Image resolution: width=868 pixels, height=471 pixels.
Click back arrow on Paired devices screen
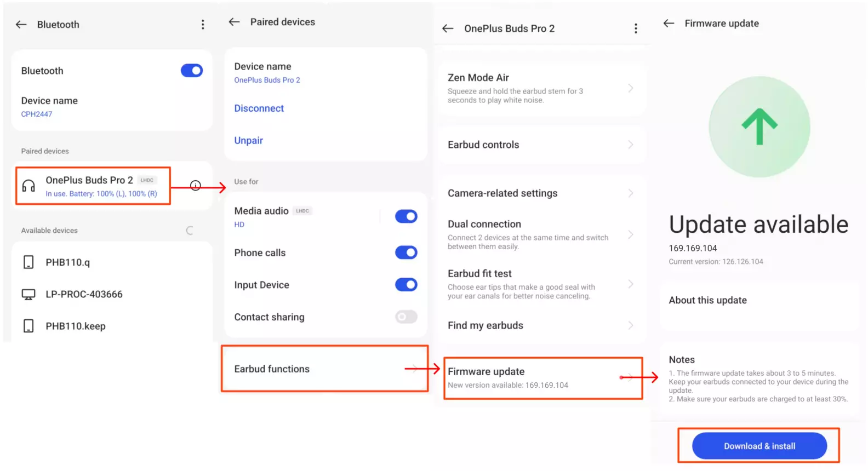click(x=234, y=22)
